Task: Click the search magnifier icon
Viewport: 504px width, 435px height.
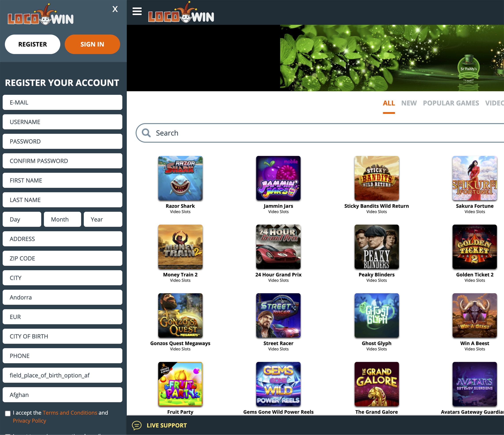Action: tap(146, 133)
